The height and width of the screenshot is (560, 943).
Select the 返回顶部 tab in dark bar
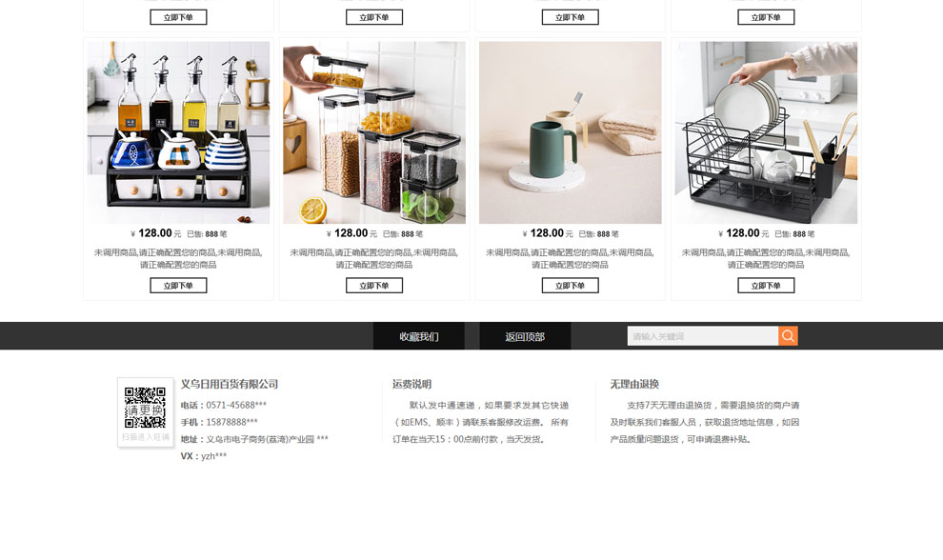pos(525,336)
